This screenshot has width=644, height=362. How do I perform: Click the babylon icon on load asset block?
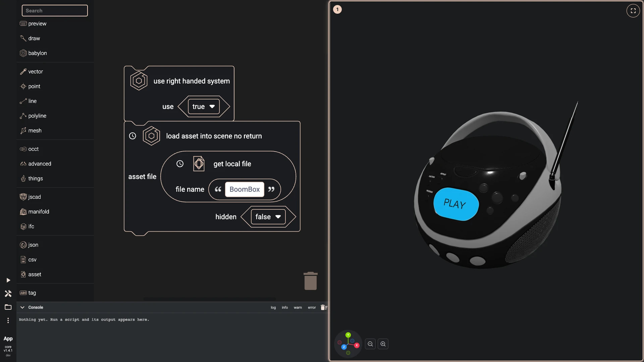(x=151, y=136)
